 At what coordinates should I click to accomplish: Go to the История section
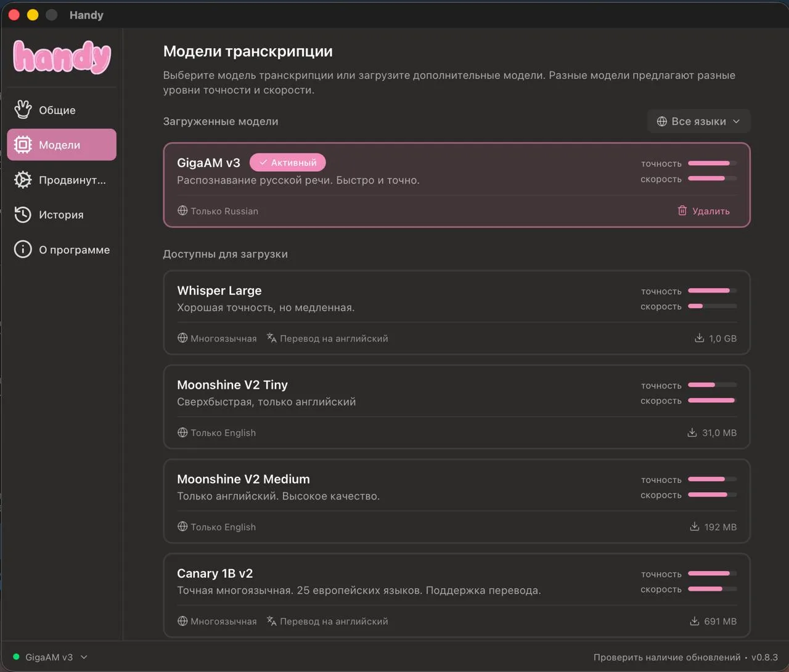click(62, 214)
